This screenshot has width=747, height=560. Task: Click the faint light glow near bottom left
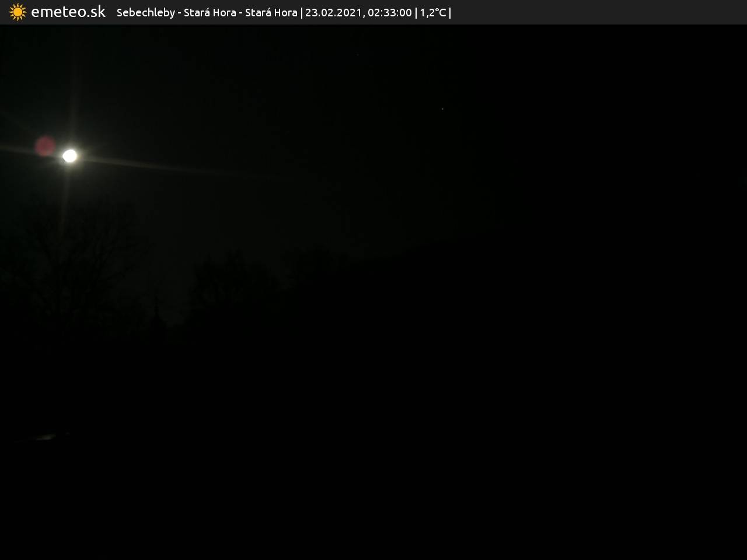pyautogui.click(x=44, y=436)
